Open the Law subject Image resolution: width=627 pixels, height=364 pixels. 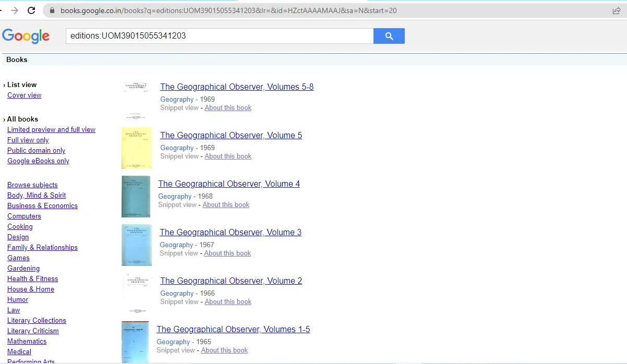pos(14,310)
